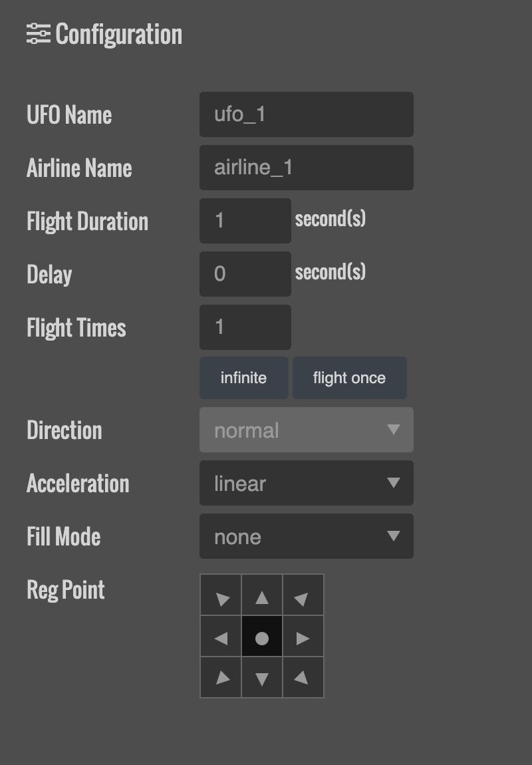Select the center registration point dot
Viewport: 532px width, 765px height.
[x=262, y=637]
